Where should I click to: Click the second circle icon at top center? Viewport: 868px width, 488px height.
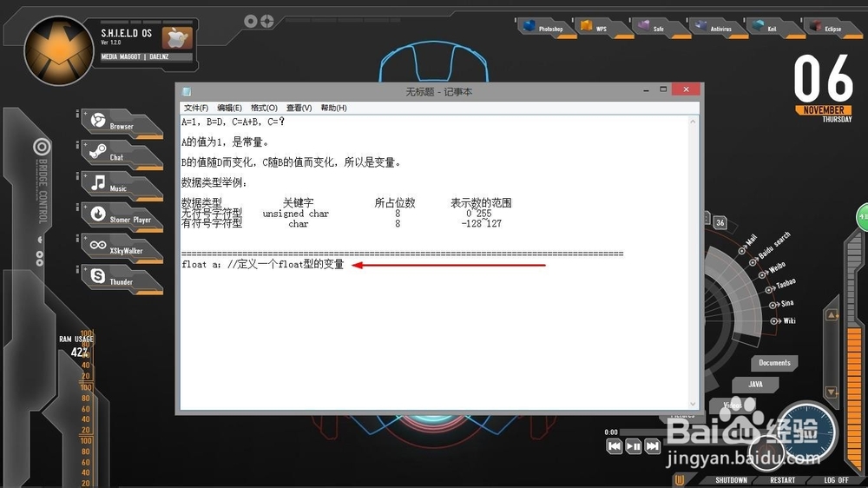click(x=267, y=21)
